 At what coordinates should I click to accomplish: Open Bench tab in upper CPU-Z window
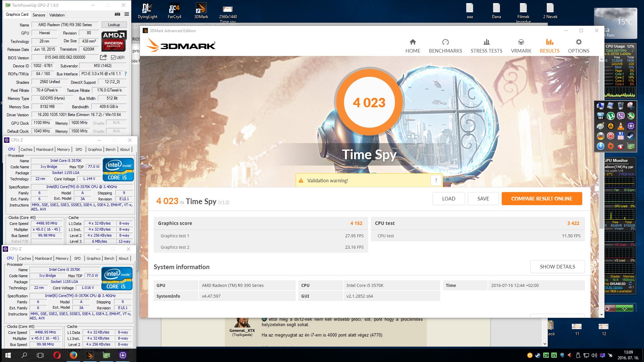coord(110,149)
